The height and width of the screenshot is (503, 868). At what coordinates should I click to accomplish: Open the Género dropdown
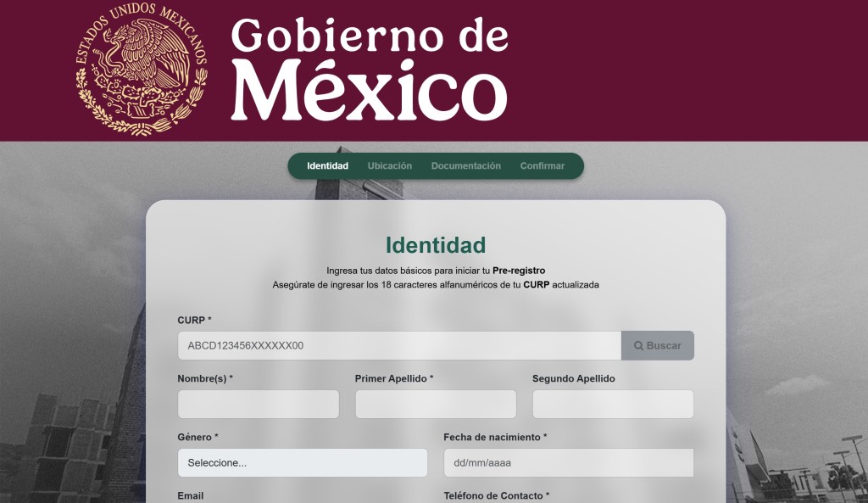click(x=303, y=462)
